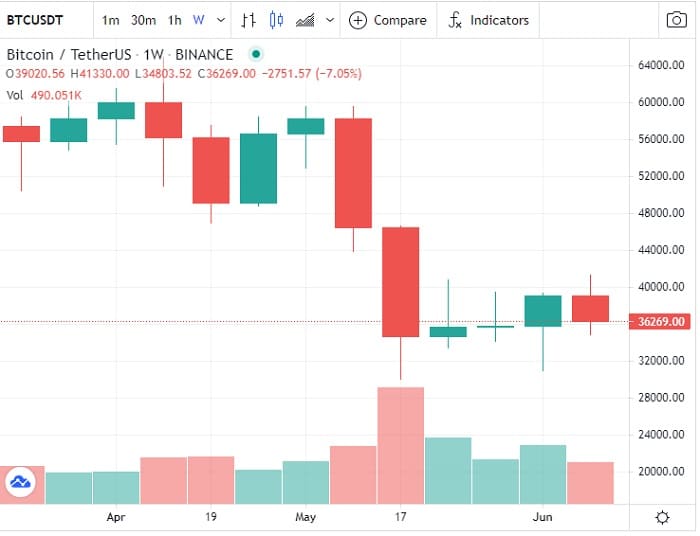Click the Vol indicator label
Screen dimensions: 700x536
[x=16, y=95]
